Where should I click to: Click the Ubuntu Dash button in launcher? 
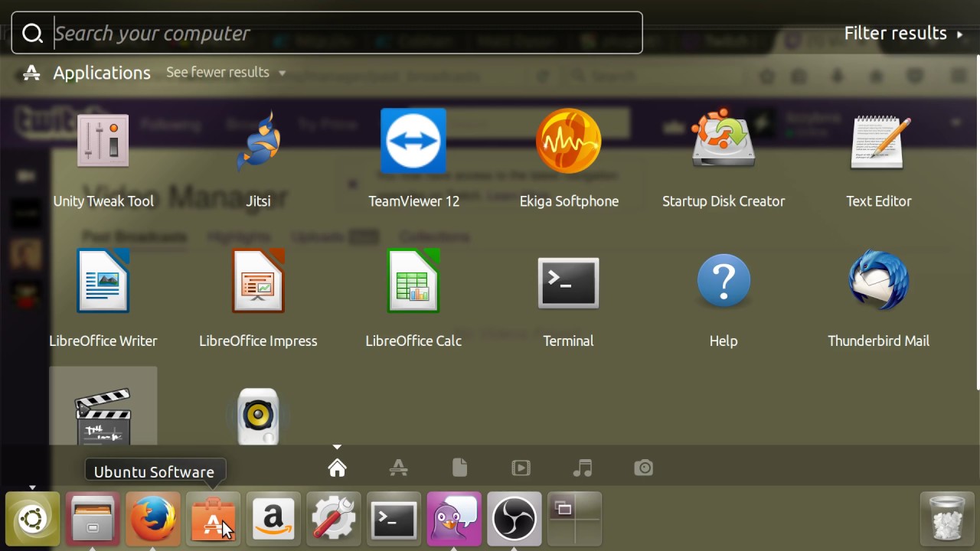tap(33, 520)
